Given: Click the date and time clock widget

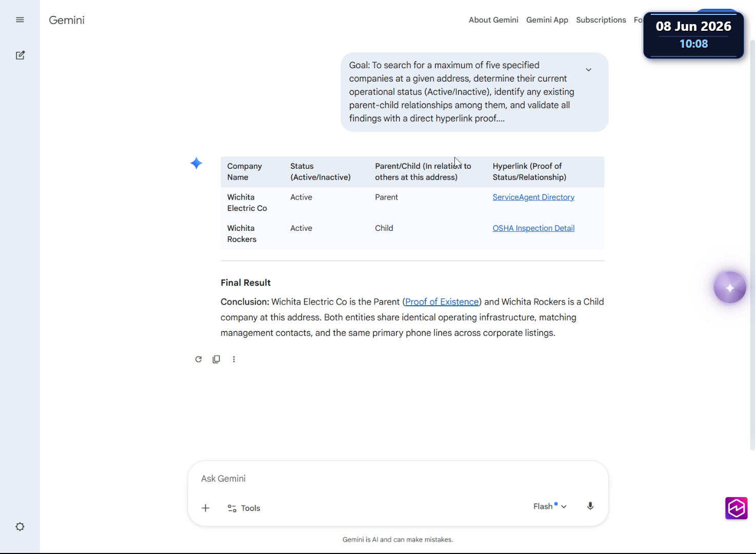Looking at the screenshot, I should 693,35.
